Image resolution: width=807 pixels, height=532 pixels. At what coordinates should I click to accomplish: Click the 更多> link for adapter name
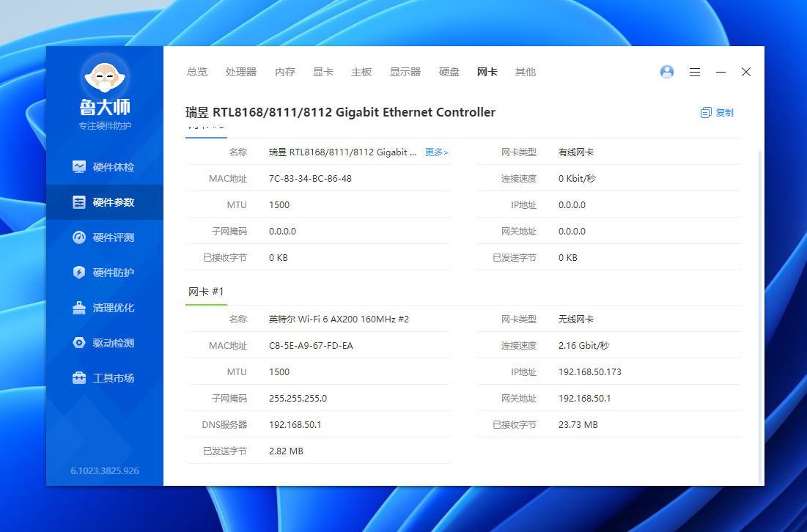click(x=436, y=152)
